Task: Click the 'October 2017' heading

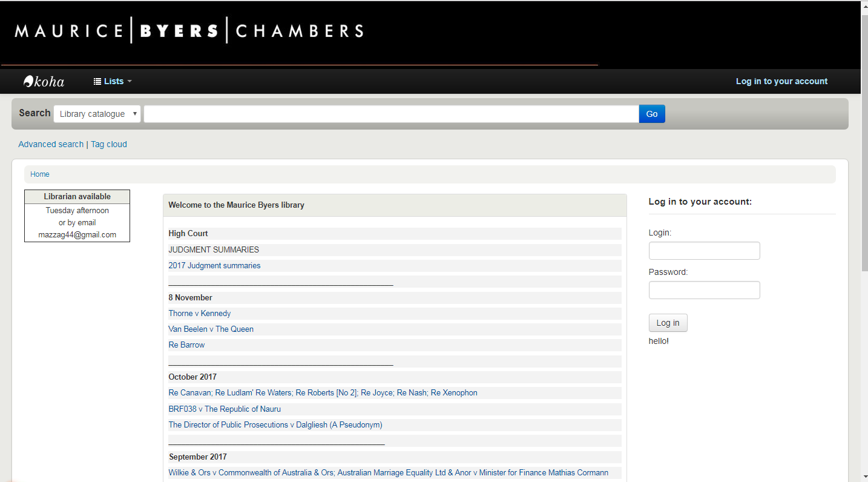Action: pyautogui.click(x=192, y=377)
